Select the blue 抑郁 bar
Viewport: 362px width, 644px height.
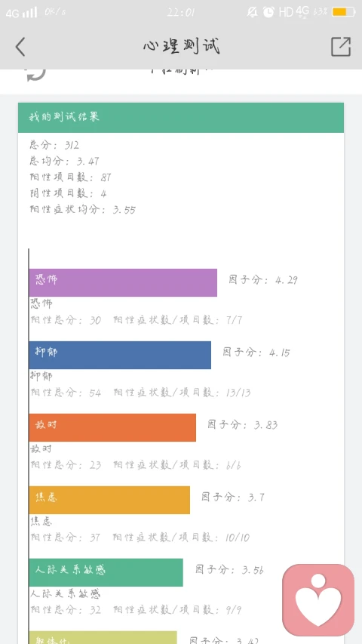(120, 356)
